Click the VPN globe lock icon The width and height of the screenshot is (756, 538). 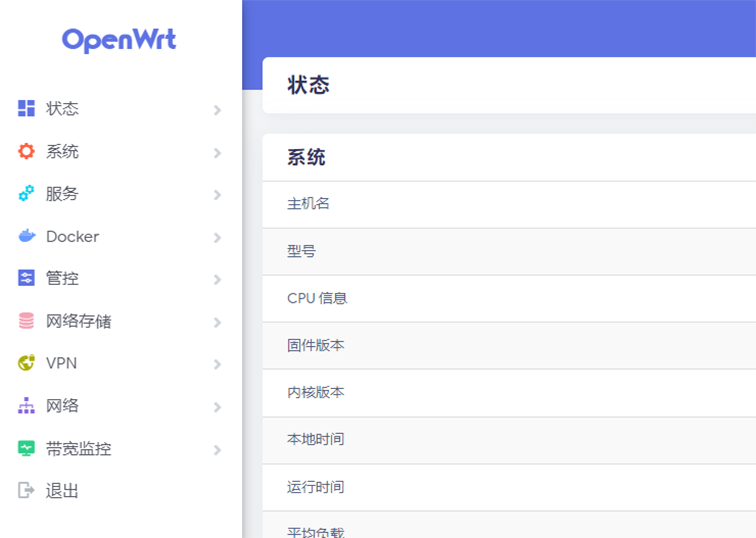[x=26, y=363]
